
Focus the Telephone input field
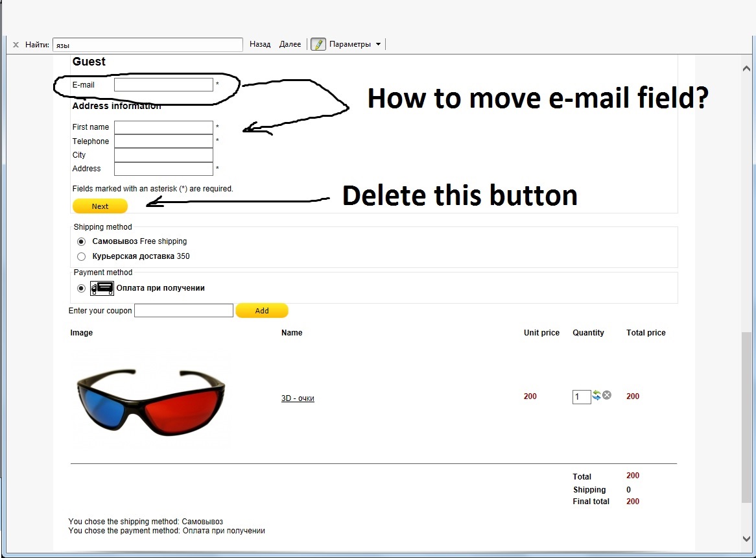163,141
